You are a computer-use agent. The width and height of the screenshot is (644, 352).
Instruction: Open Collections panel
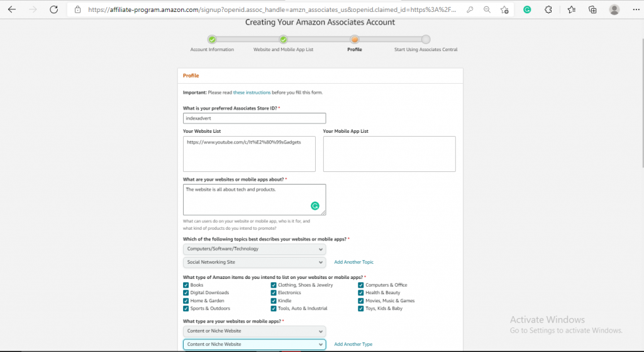[x=592, y=9]
